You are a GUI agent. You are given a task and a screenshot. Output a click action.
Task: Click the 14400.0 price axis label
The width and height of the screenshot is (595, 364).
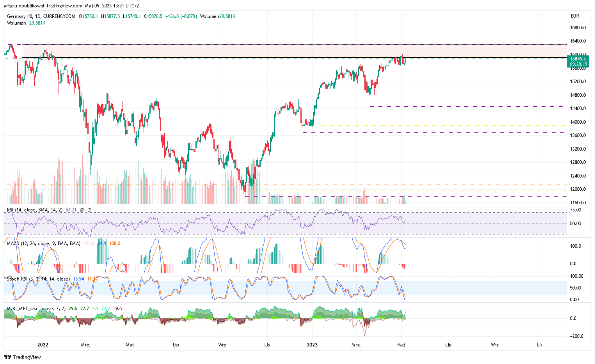coord(578,108)
